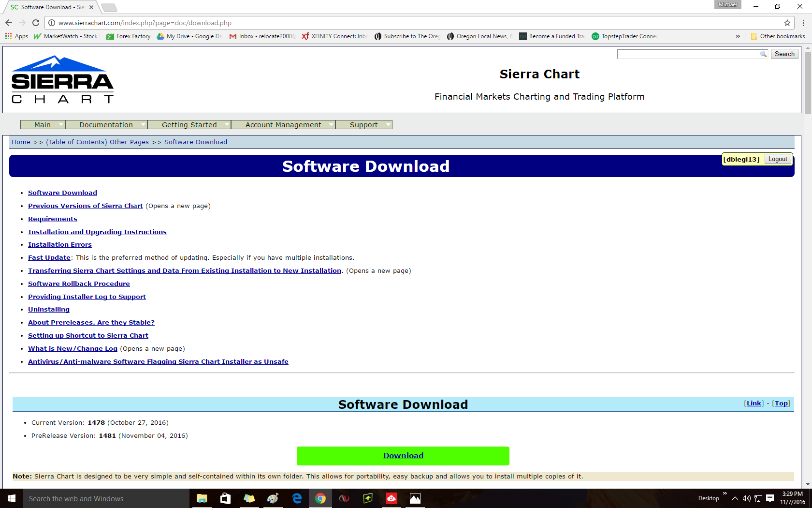This screenshot has width=812, height=508.
Task: Switch to Chrome in the taskbar
Action: pos(320,498)
